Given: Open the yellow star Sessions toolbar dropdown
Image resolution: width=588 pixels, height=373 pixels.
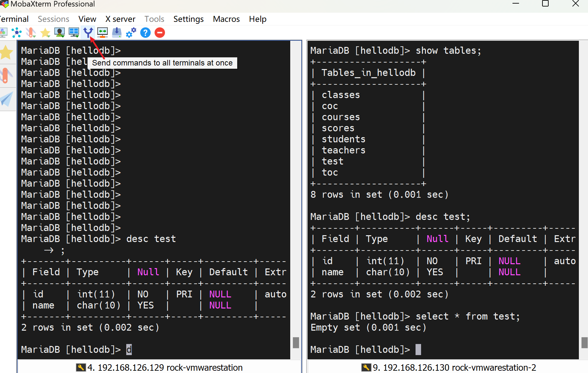Looking at the screenshot, I should pos(45,33).
